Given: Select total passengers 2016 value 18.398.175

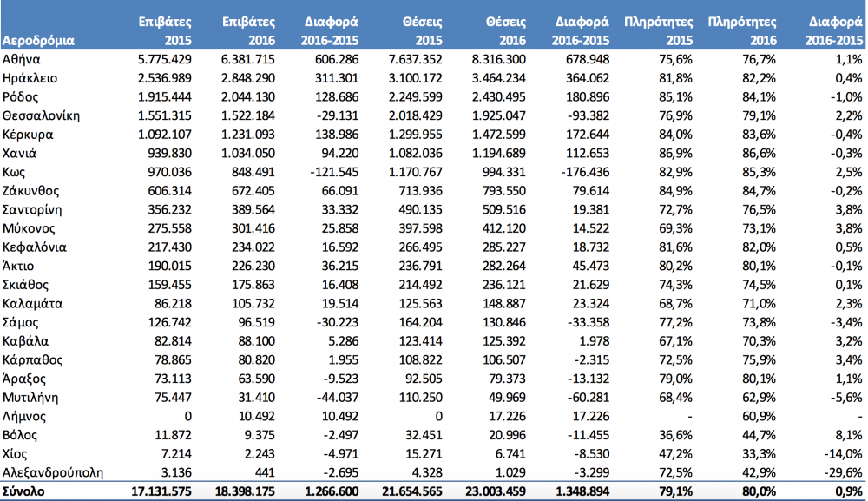Looking at the screenshot, I should tap(246, 491).
